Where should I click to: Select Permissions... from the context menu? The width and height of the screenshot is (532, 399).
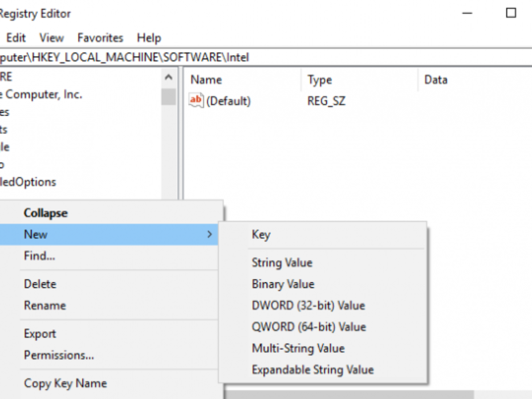[59, 355]
